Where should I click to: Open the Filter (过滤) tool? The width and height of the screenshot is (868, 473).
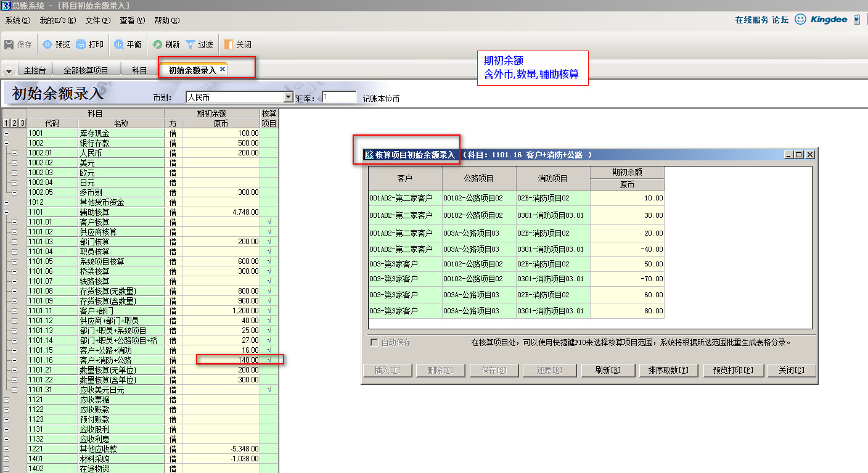pos(190,44)
